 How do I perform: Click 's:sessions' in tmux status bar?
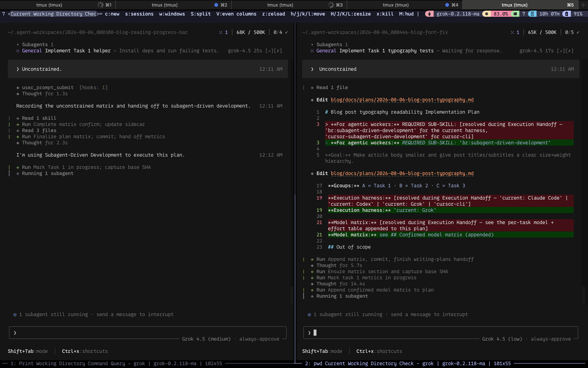[139, 14]
